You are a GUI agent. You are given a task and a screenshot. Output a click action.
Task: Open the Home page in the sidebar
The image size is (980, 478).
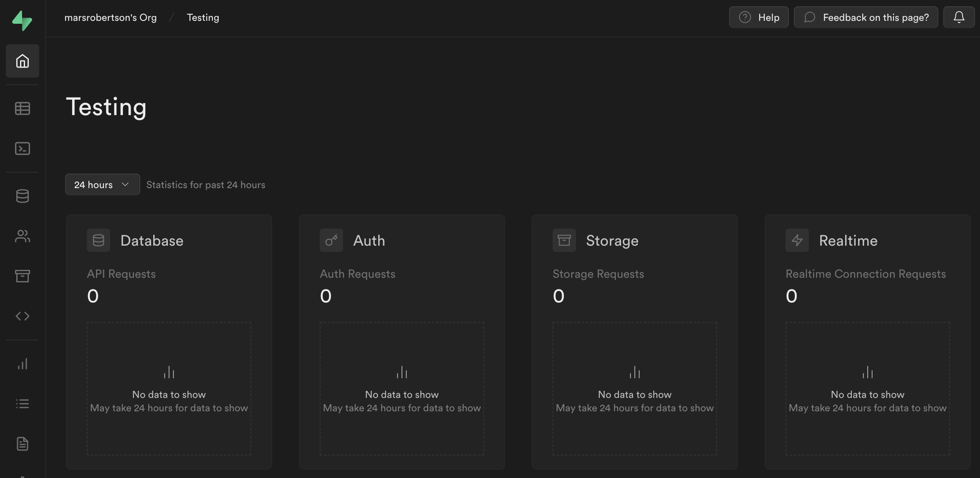pos(23,61)
